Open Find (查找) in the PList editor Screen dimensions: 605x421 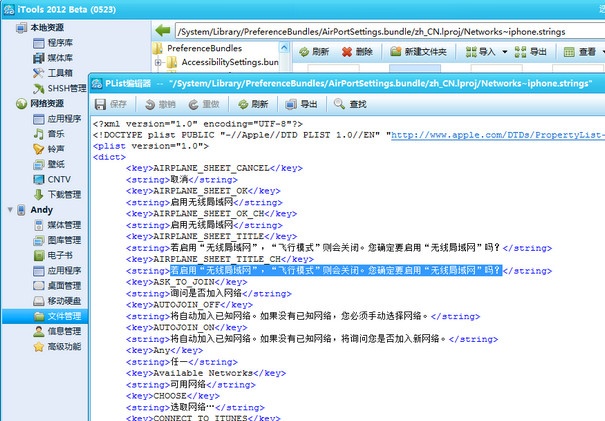[347, 103]
